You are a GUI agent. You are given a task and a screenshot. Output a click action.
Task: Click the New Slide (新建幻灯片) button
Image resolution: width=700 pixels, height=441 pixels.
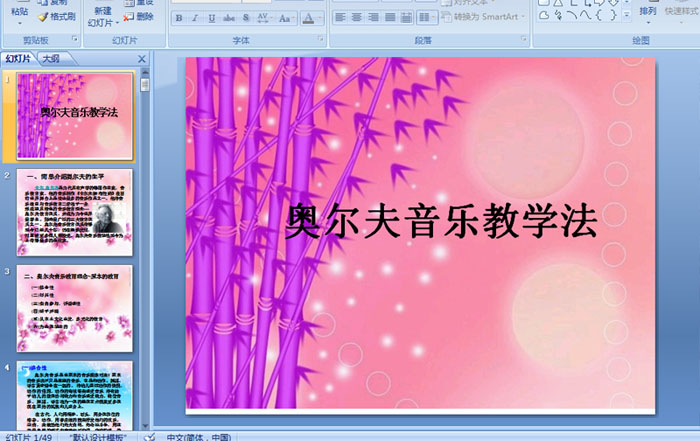pyautogui.click(x=101, y=15)
